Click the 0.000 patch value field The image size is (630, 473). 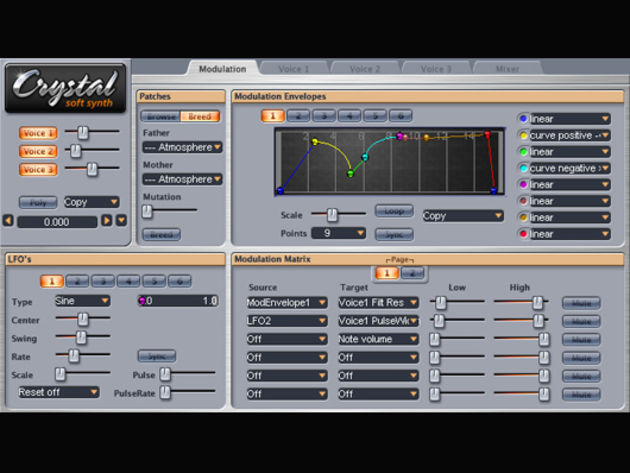(x=57, y=222)
